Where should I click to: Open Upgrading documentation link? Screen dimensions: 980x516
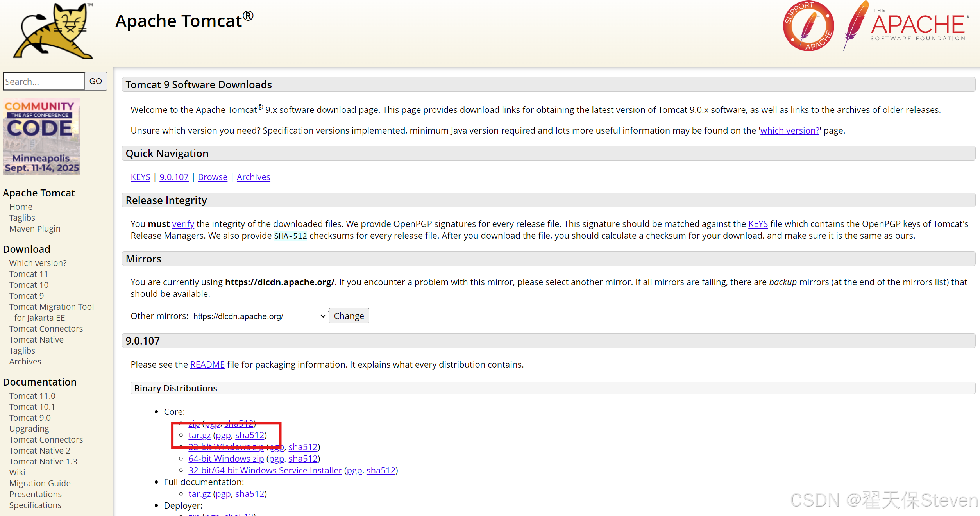click(29, 429)
